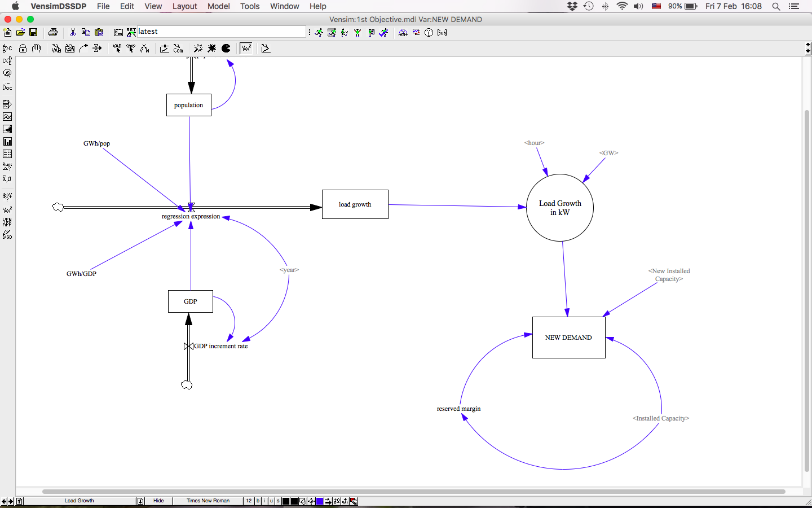
Task: Click the horizontal scrollbar at canvas bottom
Action: pyautogui.click(x=414, y=492)
